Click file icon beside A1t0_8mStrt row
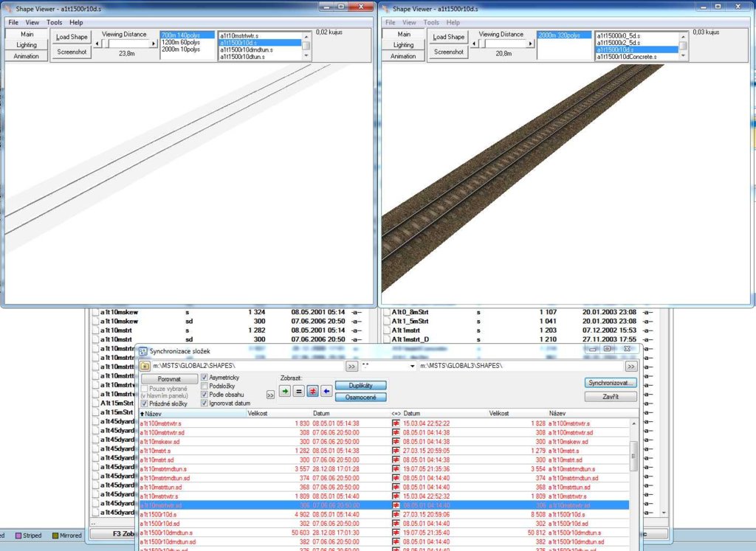 (x=386, y=312)
